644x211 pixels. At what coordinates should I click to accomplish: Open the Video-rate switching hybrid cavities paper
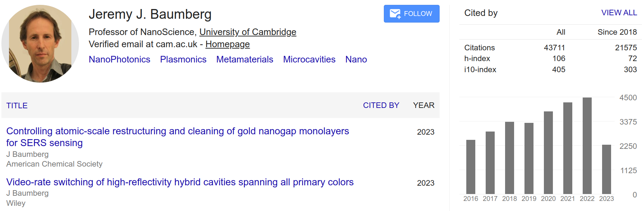coord(180,182)
